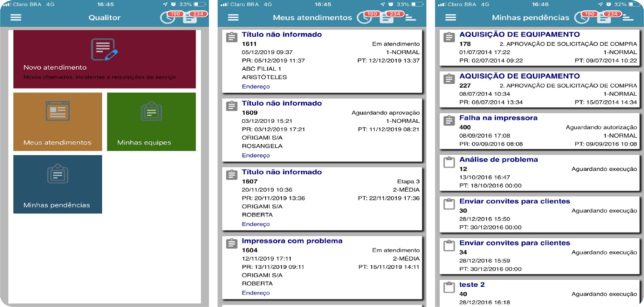The height and width of the screenshot is (307, 644).
Task: Open Enviar convites para clientes item 34 title
Action: point(515,243)
